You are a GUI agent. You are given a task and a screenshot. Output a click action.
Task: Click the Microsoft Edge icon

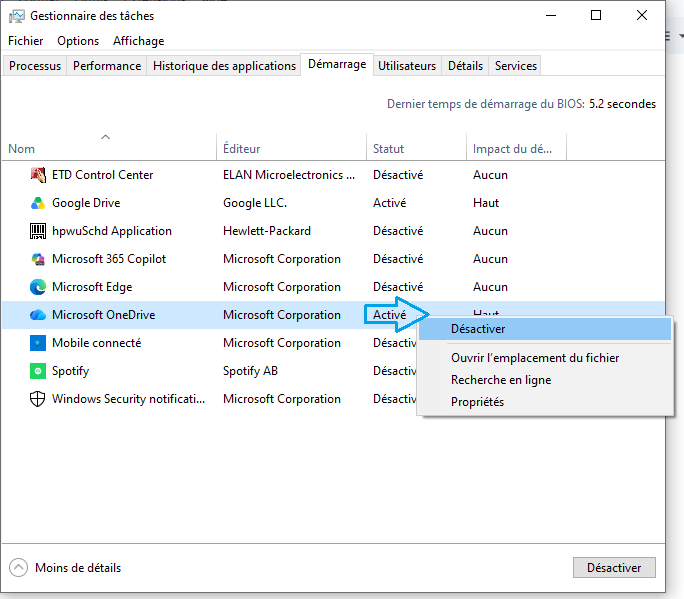click(x=38, y=287)
